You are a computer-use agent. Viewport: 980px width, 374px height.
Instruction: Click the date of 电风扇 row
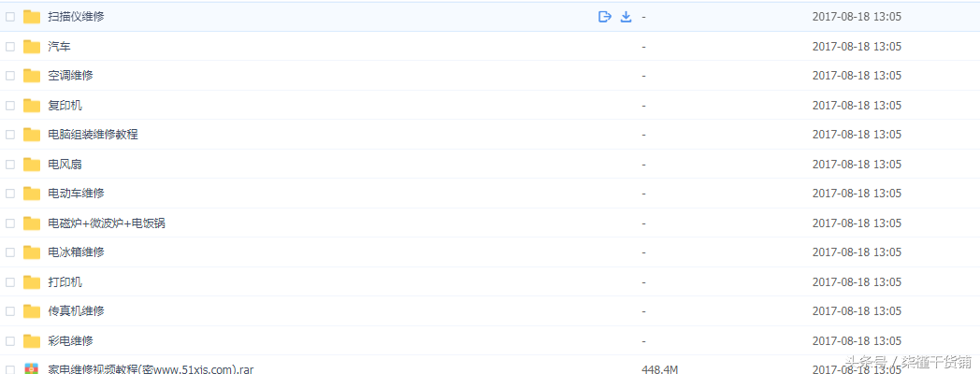pyautogui.click(x=857, y=165)
